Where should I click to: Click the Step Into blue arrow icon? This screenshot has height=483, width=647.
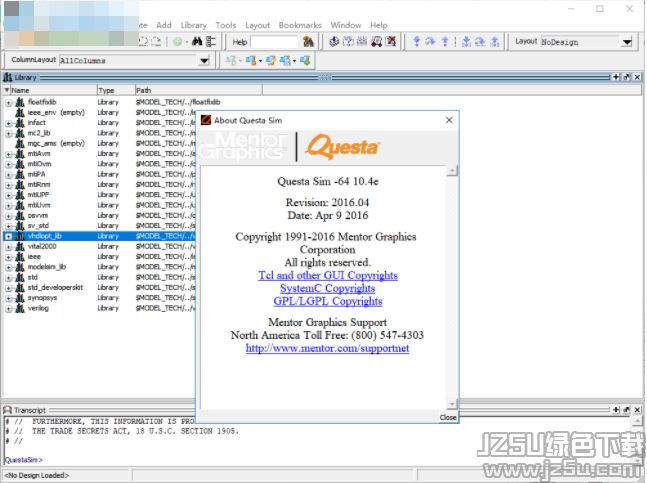click(x=416, y=41)
